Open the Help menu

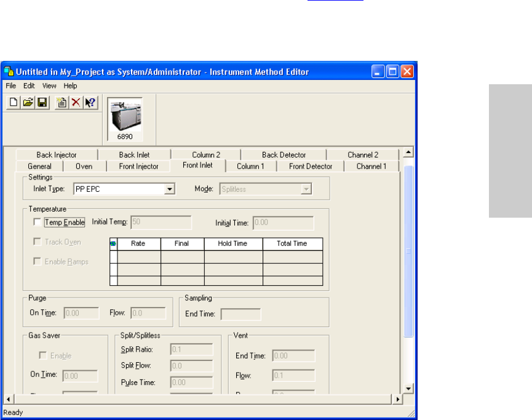(x=70, y=86)
